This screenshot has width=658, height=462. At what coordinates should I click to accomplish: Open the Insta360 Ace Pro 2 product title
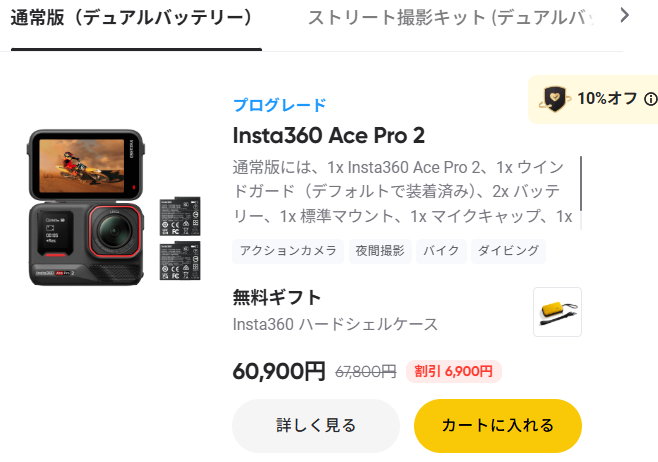click(x=329, y=136)
